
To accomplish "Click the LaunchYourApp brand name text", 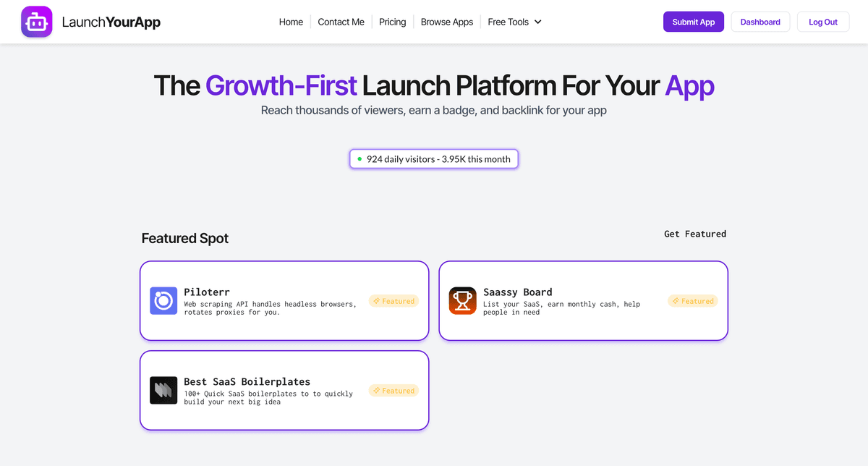I will (x=111, y=22).
